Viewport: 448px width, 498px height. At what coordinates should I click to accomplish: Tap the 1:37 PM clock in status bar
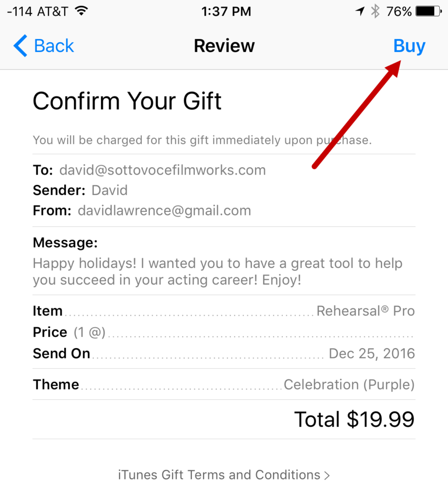click(x=226, y=12)
